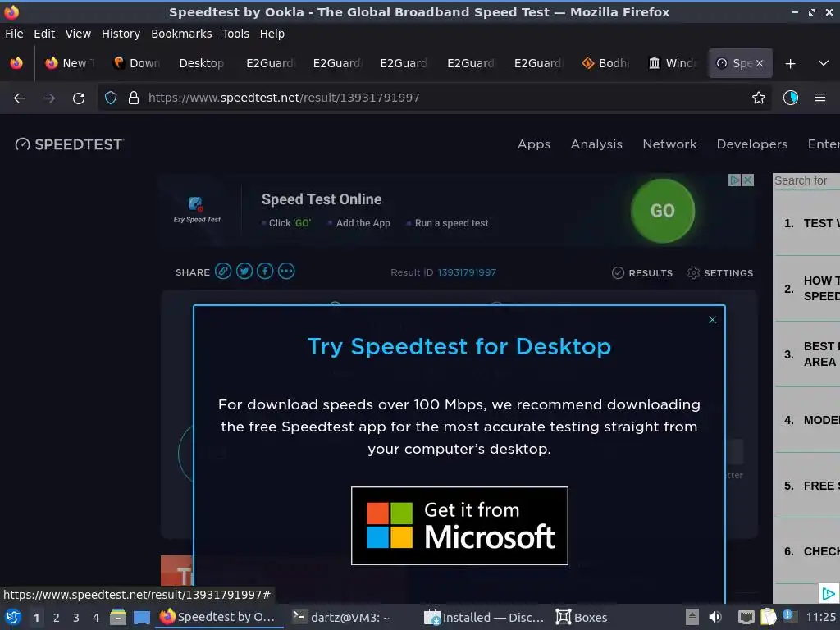
Task: Click the sidebar ad item 5 FREE
Action: coord(808,486)
